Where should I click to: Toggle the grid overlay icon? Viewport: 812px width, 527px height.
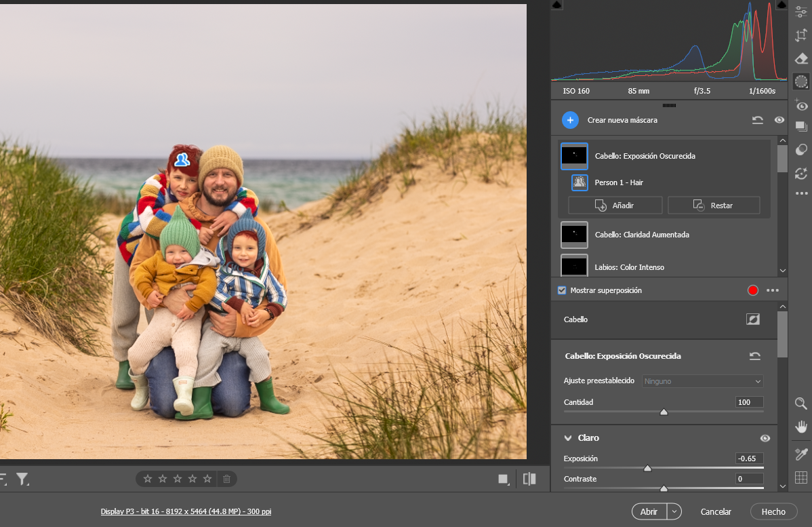801,477
